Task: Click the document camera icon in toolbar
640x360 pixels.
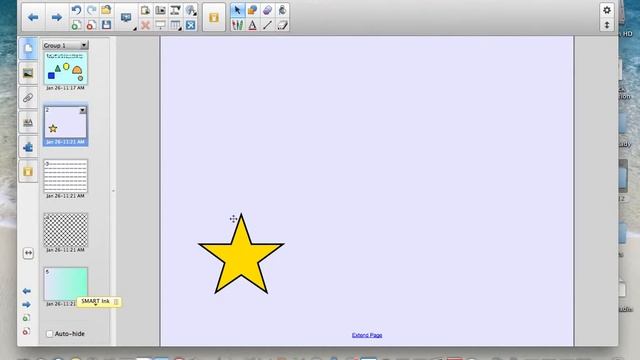Action: (176, 10)
